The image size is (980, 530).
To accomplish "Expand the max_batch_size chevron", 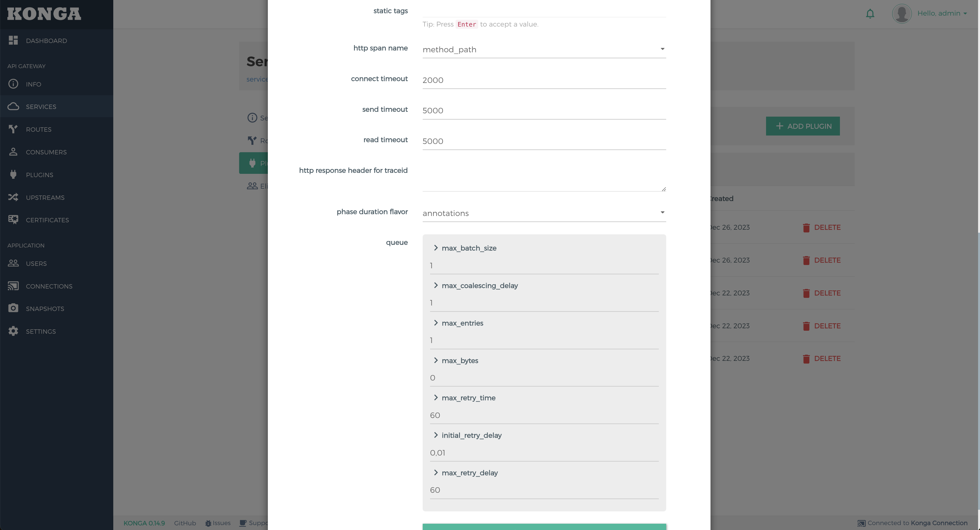I will pyautogui.click(x=436, y=248).
